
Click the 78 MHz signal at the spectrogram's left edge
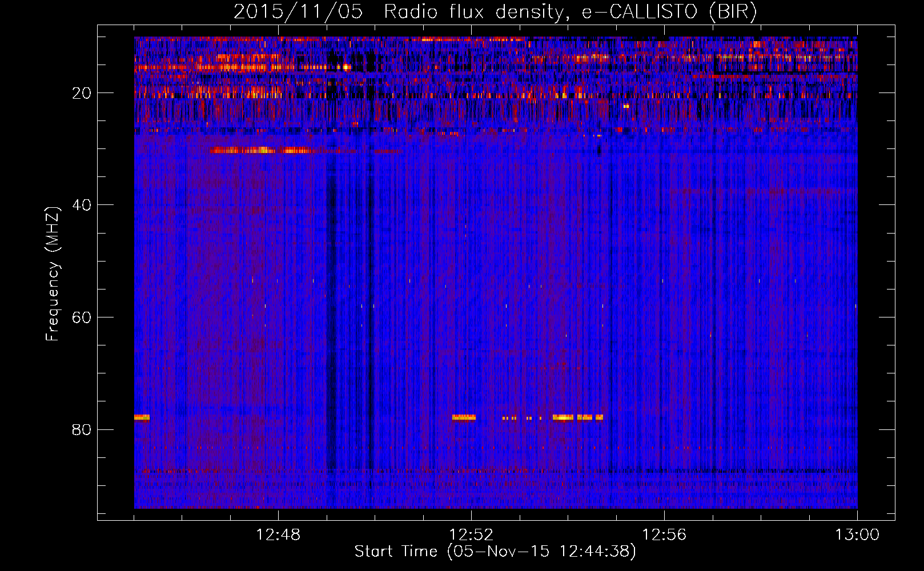tap(142, 417)
